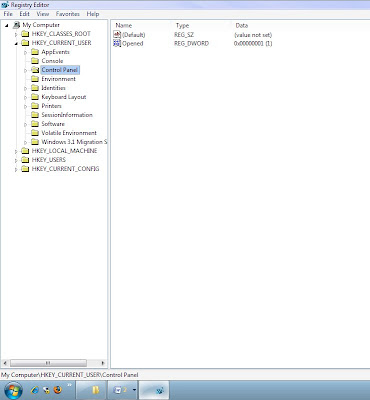Open the Edit menu
This screenshot has height=400, width=370.
[x=25, y=14]
